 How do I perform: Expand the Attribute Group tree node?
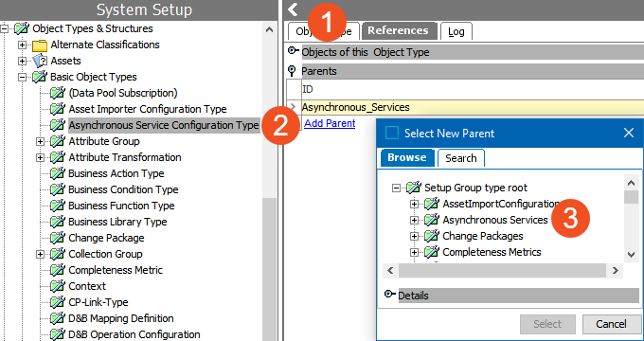point(40,141)
